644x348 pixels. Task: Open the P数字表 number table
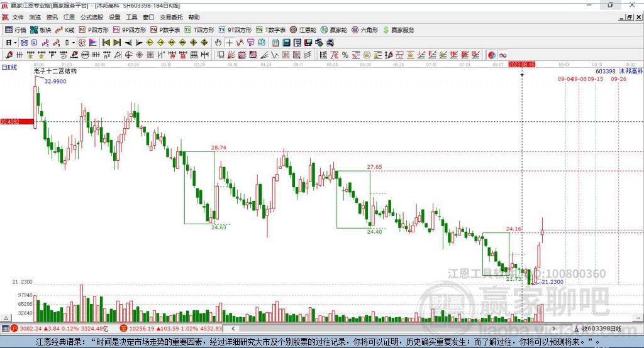pyautogui.click(x=165, y=30)
